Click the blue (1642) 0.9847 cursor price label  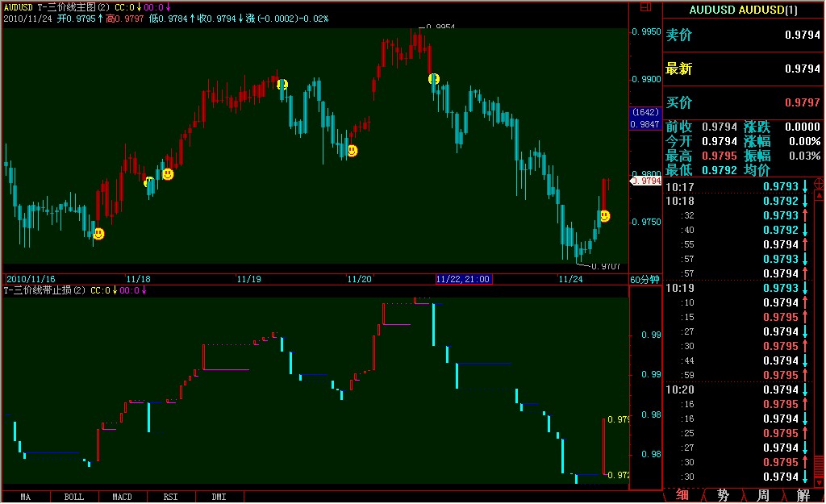pyautogui.click(x=645, y=119)
